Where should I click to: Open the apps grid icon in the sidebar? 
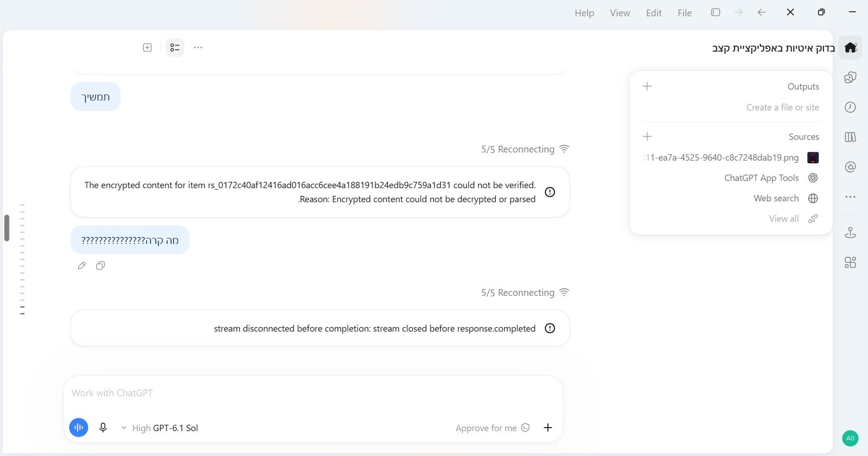850,262
